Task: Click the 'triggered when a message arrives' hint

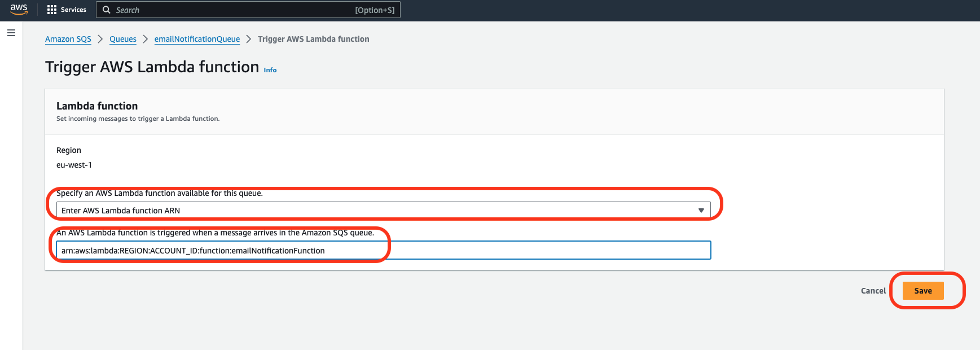Action: [x=215, y=233]
